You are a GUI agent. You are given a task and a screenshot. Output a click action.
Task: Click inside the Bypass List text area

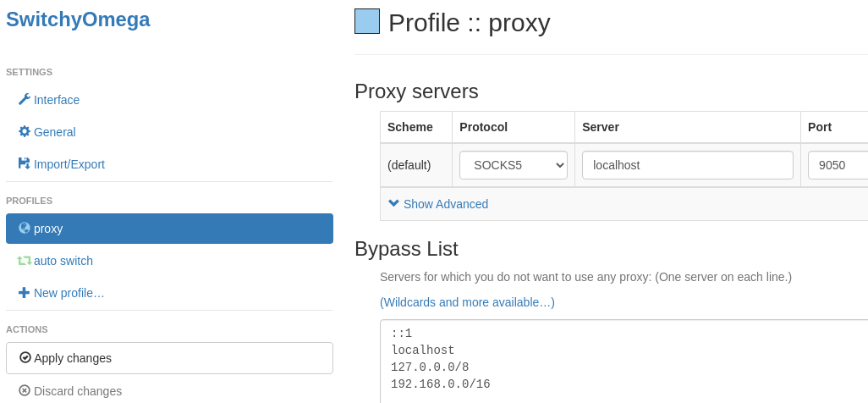624,362
